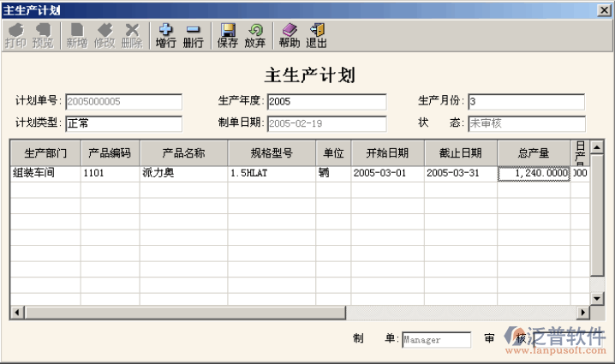615x364 pixels.
Task: Click the 产品名称 column header
Action: [183, 153]
